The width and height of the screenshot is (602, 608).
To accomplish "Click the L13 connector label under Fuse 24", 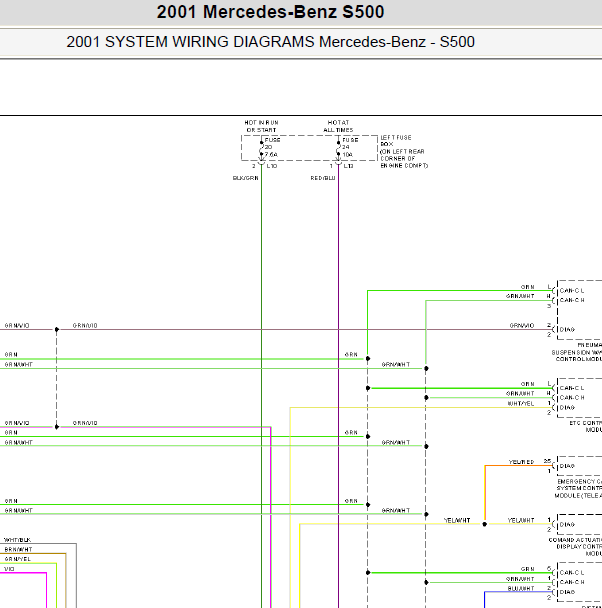I will 348,166.
